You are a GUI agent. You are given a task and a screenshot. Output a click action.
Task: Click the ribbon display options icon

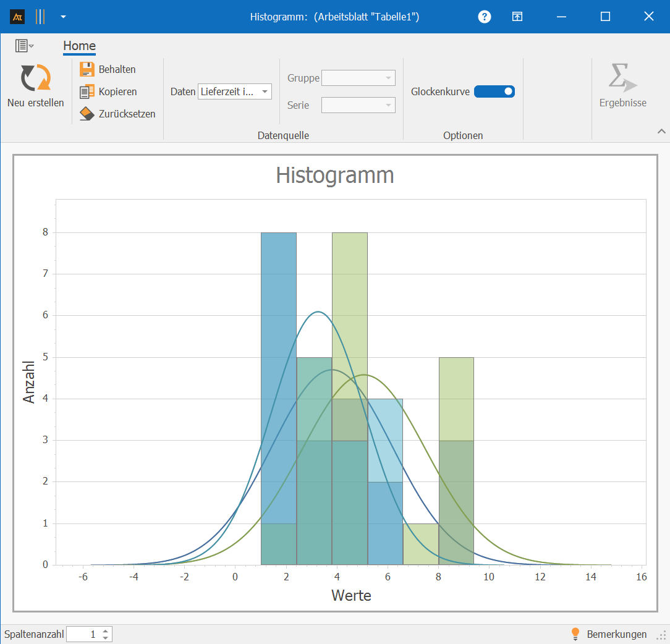click(x=517, y=17)
